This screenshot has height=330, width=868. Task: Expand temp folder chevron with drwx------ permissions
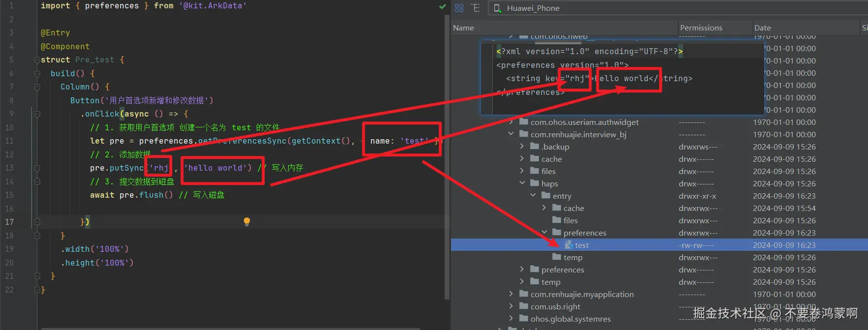point(522,282)
